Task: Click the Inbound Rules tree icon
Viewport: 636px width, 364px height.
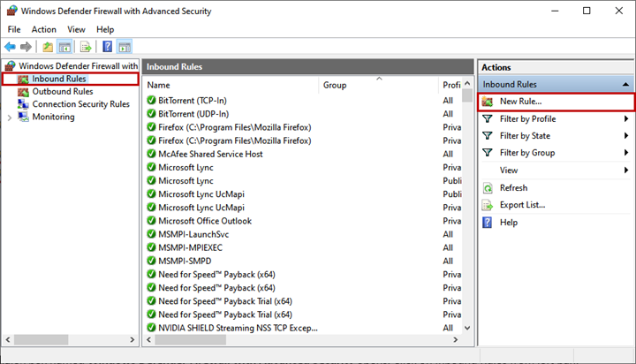Action: 23,79
